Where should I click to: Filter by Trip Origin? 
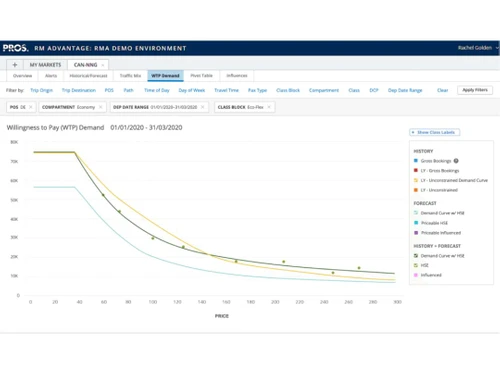click(41, 90)
